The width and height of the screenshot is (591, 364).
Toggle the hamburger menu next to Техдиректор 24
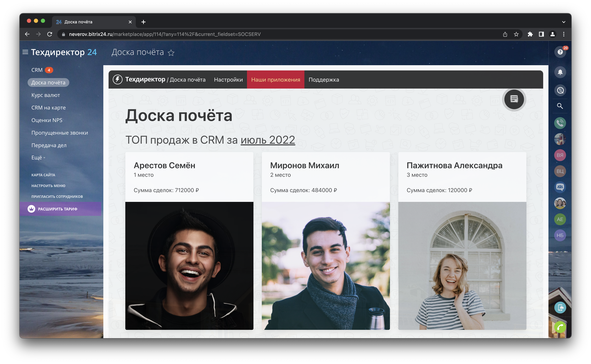25,52
